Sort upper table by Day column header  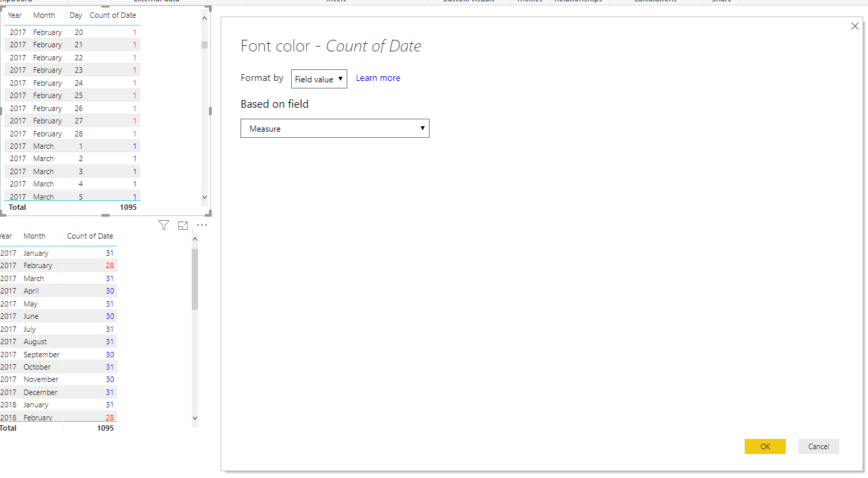(75, 15)
